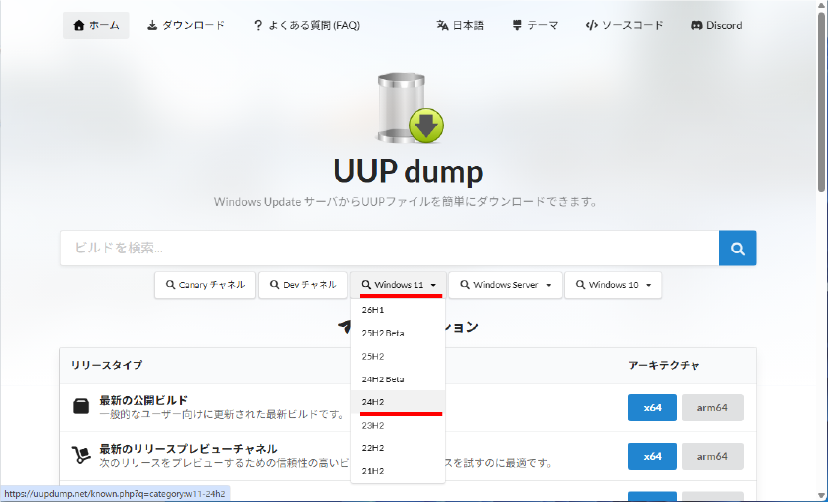Open the ソースコード link
830x504 pixels.
coord(624,26)
